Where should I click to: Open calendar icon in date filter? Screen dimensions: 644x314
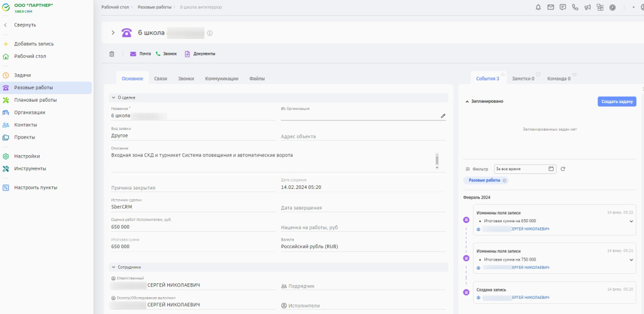pos(551,169)
